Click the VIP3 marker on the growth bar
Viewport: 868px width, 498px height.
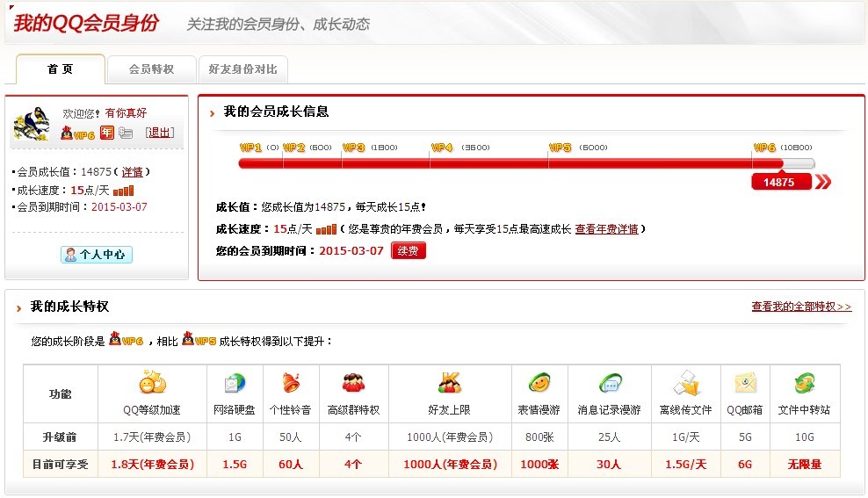354,148
